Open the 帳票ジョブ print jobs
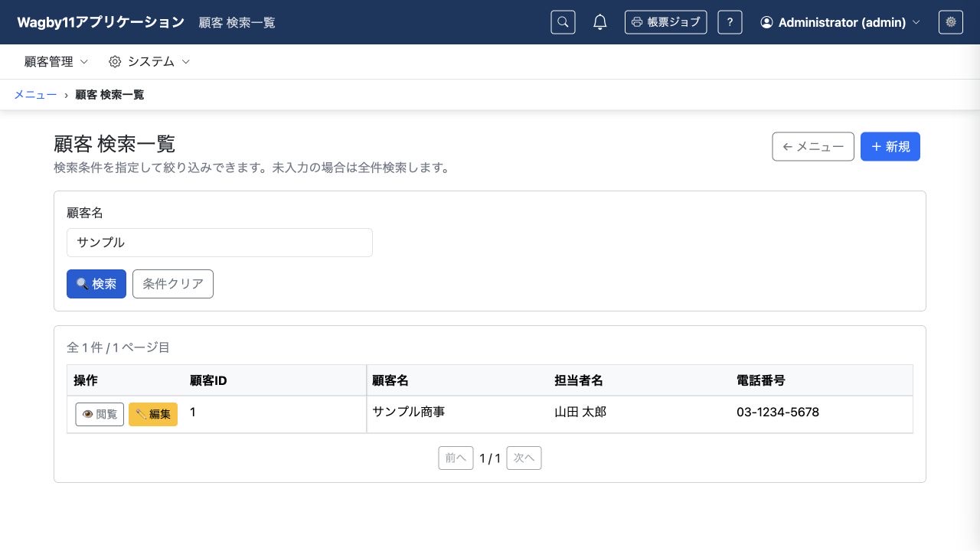Viewport: 980px width, 551px height. 665,22
